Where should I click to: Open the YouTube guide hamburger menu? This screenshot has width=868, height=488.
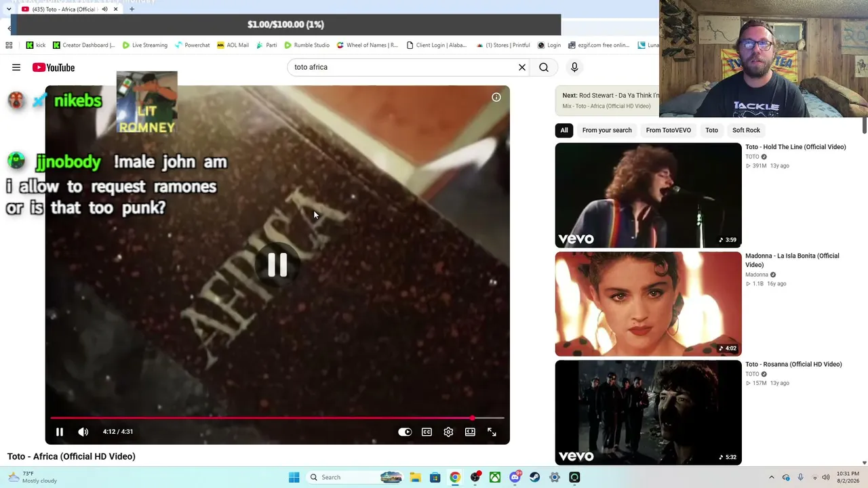click(16, 67)
